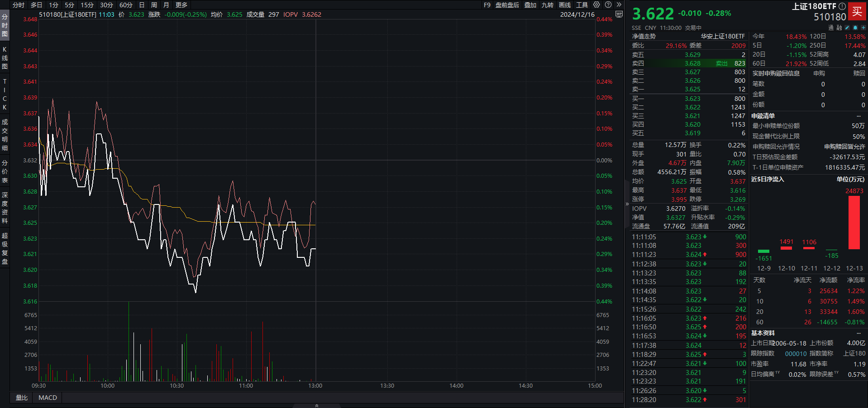Toggle 九转 indicator
868x408 pixels.
click(x=548, y=5)
